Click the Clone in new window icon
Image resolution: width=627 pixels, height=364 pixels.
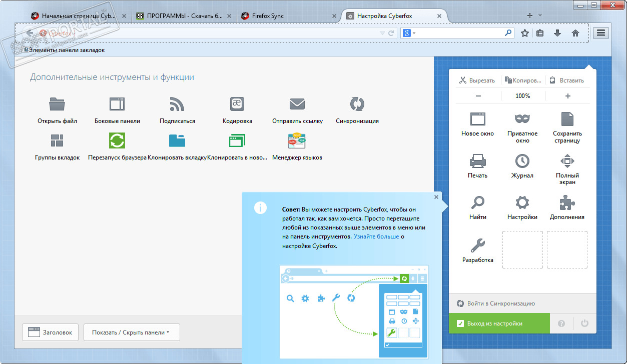[x=237, y=140]
